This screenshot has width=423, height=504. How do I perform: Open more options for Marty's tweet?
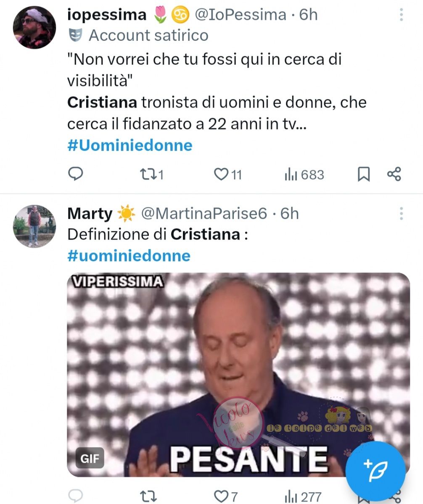coord(402,214)
